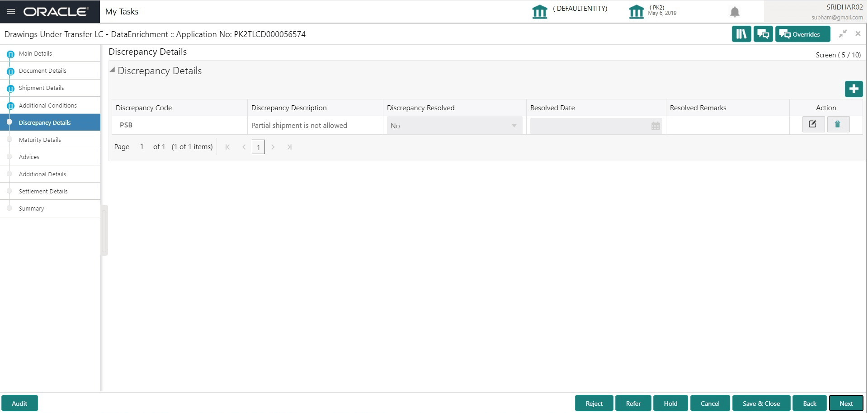Proceed with the Next button

coord(846,404)
